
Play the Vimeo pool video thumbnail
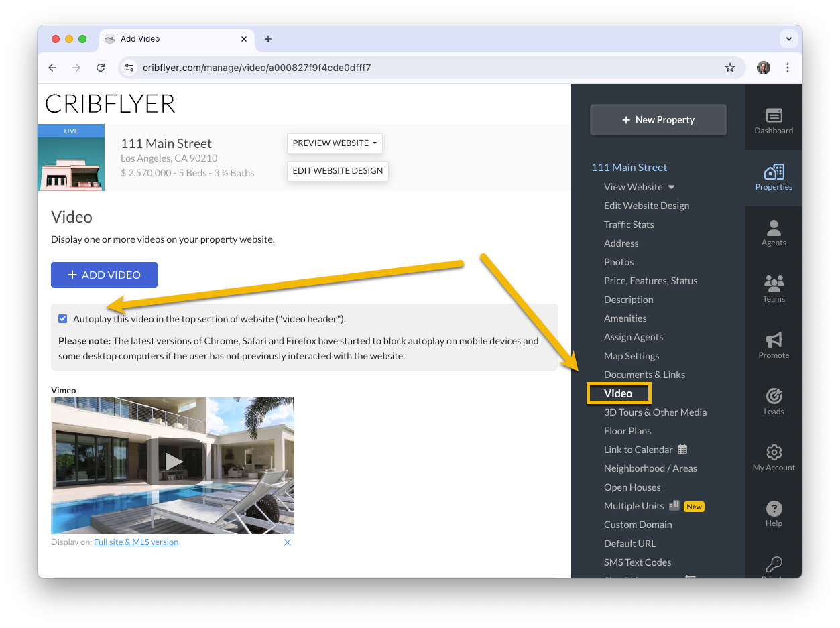pos(173,462)
